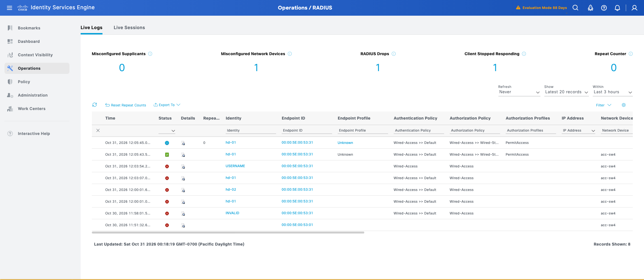Expand the Refresh Never dropdown
644x280 pixels.
(519, 92)
